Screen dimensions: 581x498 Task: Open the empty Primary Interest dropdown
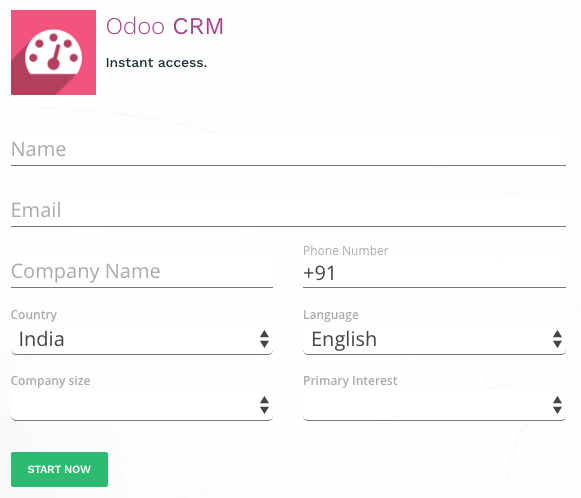point(434,405)
